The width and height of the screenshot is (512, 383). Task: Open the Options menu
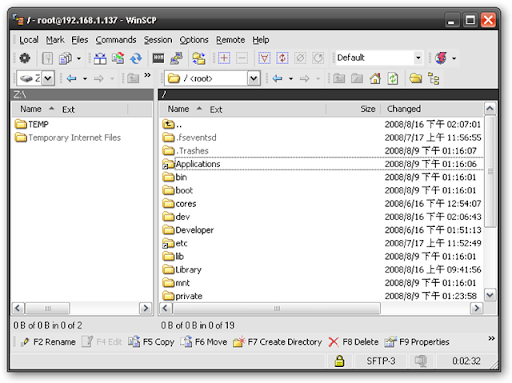point(194,40)
